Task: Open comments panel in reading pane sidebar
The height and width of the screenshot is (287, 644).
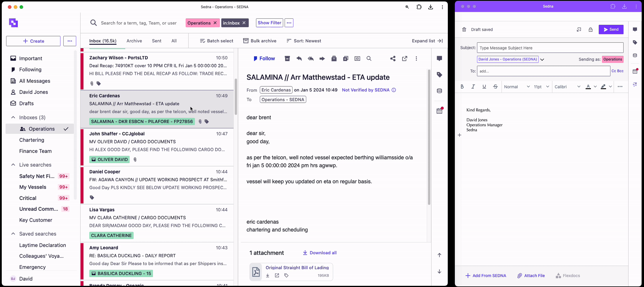Action: [x=439, y=59]
